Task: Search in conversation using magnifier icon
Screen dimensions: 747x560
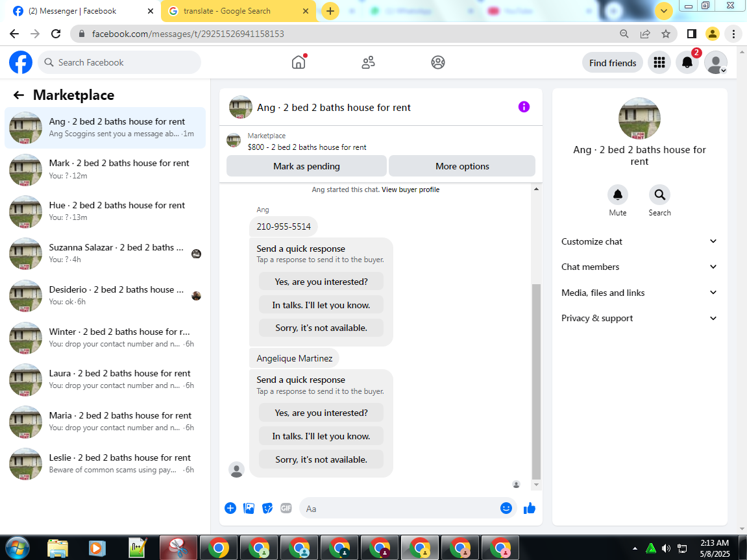Action: 660,195
